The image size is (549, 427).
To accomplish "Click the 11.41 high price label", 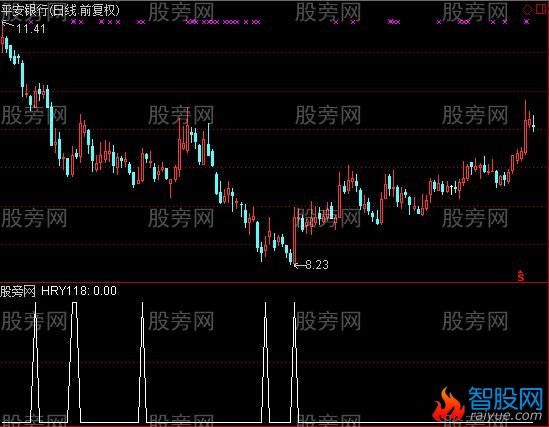I will (x=31, y=29).
